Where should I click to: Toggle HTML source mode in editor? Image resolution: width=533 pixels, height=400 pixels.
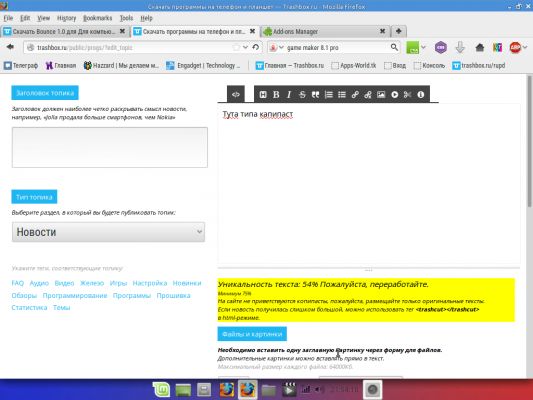point(236,94)
